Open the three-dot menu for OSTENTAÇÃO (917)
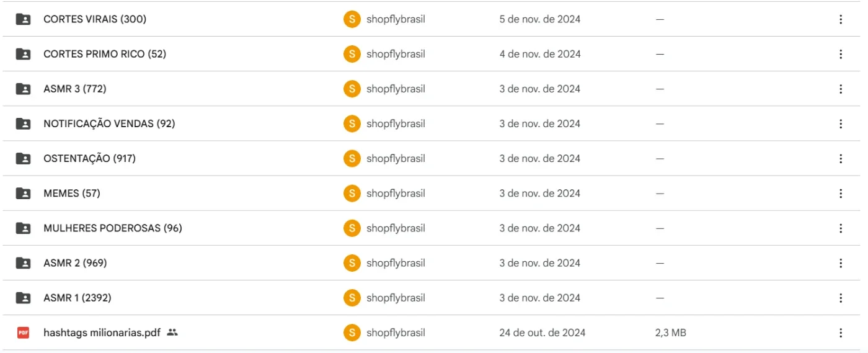 click(841, 158)
